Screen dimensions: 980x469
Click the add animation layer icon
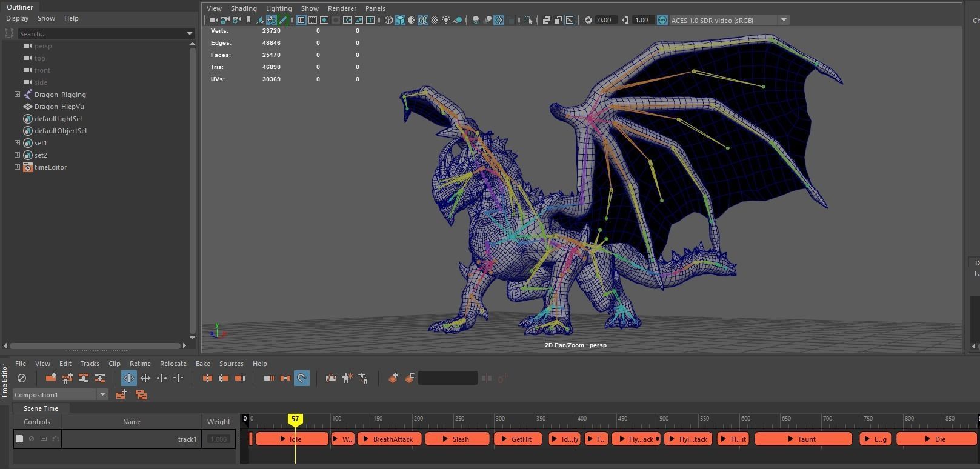pyautogui.click(x=393, y=378)
